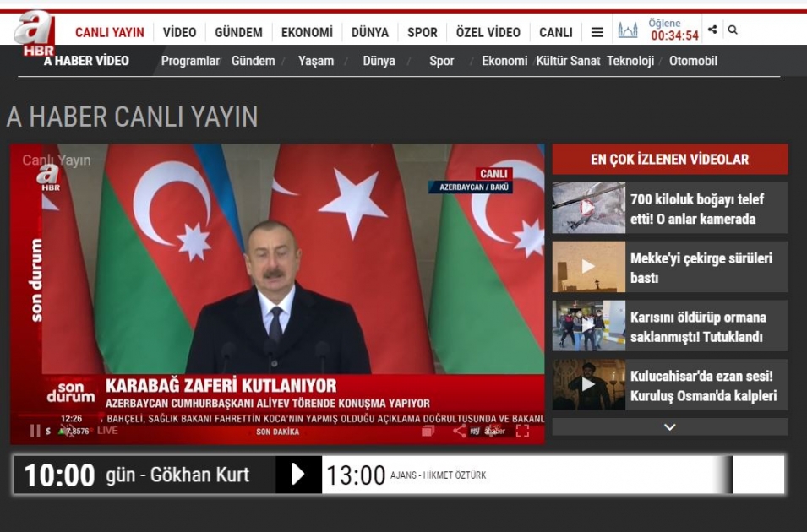The height and width of the screenshot is (532, 807).
Task: Click the share icon in top header
Action: coord(712,30)
